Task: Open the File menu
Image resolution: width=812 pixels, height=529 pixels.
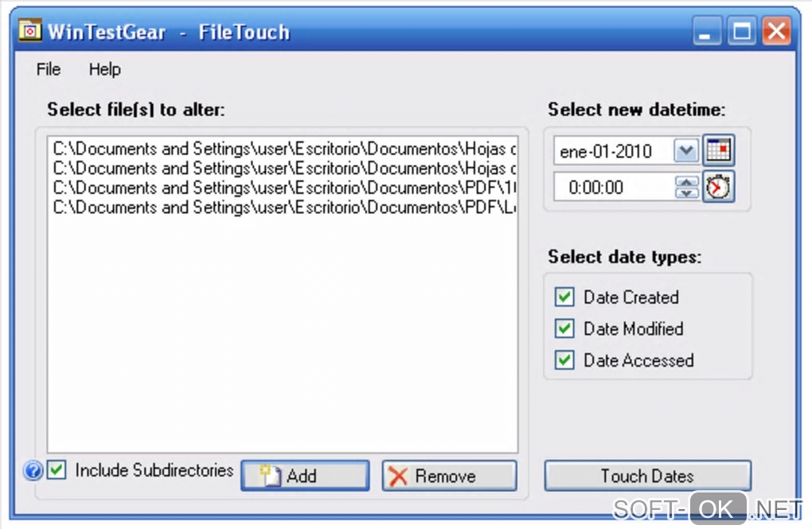Action: (x=48, y=69)
